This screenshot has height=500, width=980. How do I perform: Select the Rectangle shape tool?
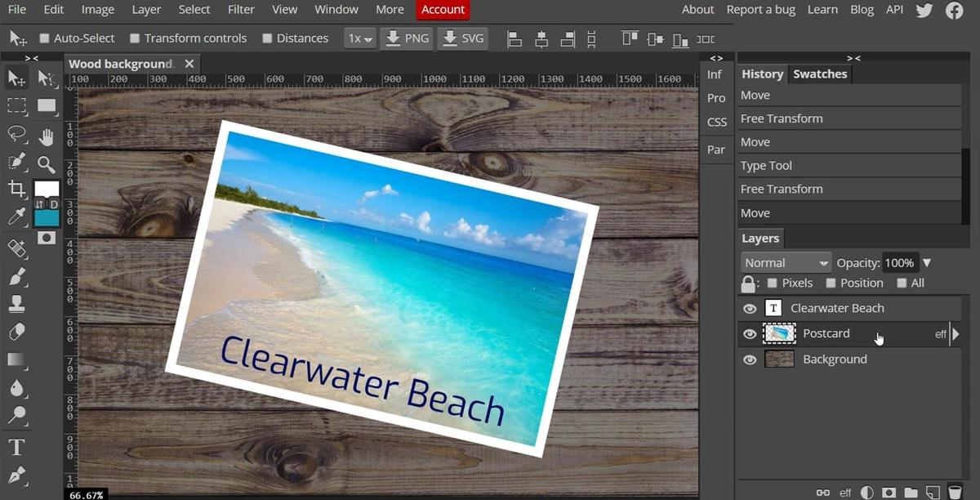[x=47, y=105]
